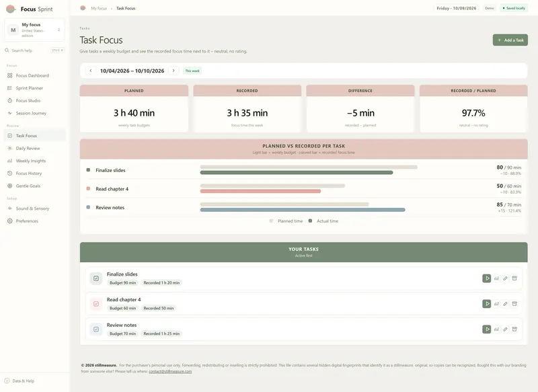
Task: Open Daily Review in sidebar
Action: coord(35,149)
